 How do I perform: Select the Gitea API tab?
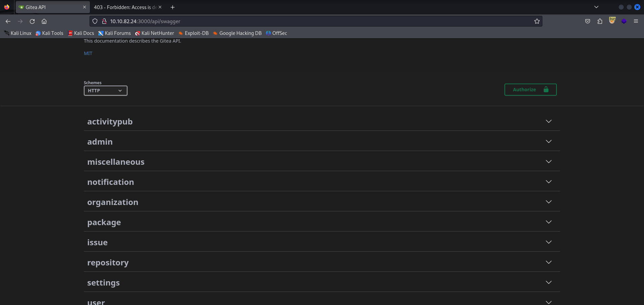(x=50, y=7)
